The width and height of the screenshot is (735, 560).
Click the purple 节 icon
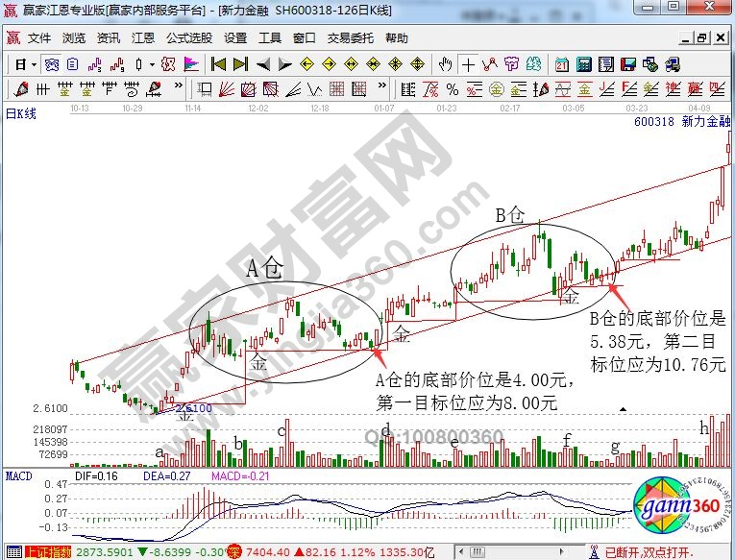pos(512,64)
